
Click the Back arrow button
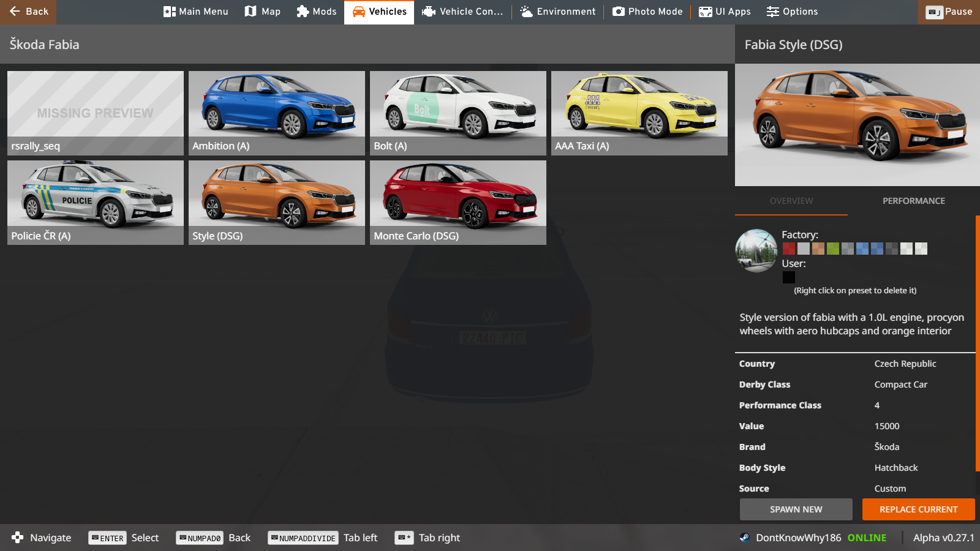[x=28, y=12]
